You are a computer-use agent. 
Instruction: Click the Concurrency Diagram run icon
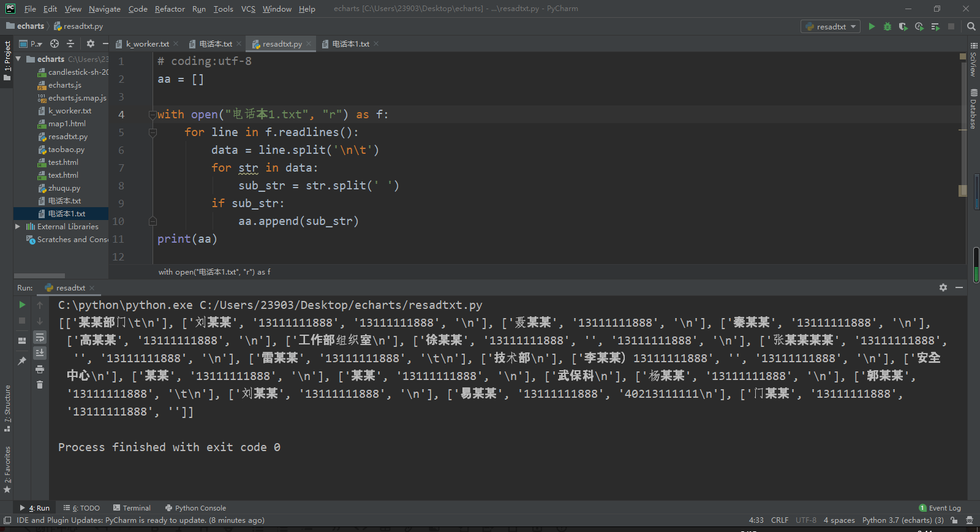tap(935, 26)
